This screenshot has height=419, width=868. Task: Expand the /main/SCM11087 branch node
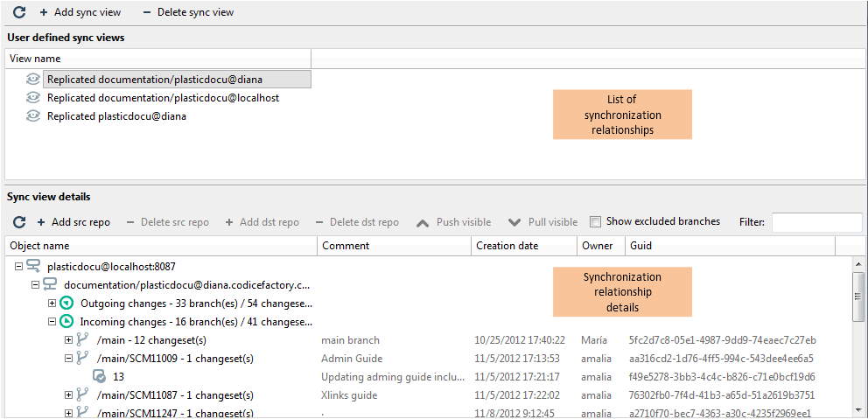coord(68,395)
